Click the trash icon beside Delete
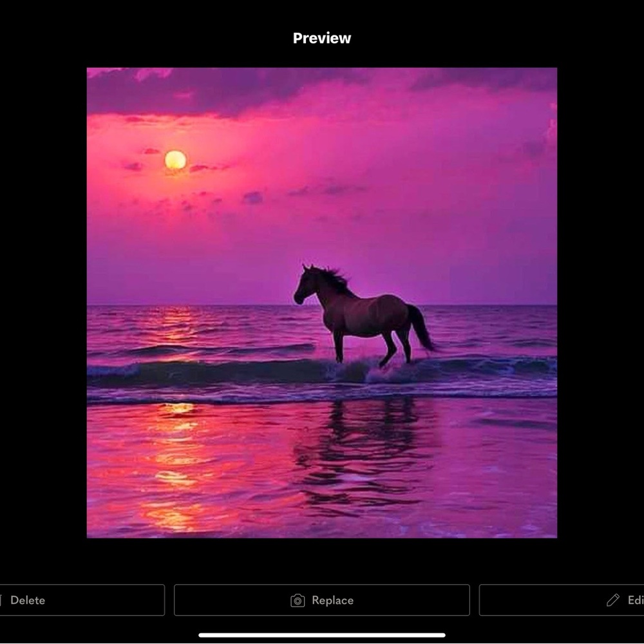The image size is (644, 644). tap(2, 600)
